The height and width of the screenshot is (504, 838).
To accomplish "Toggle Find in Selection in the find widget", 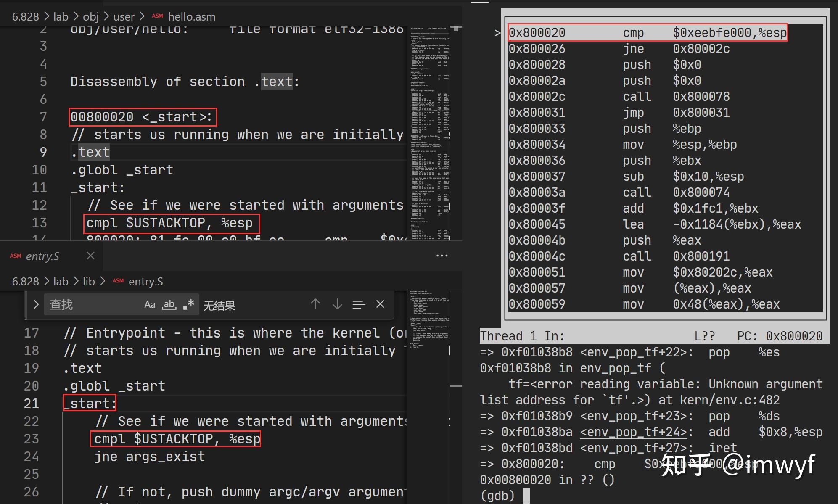I will (358, 304).
